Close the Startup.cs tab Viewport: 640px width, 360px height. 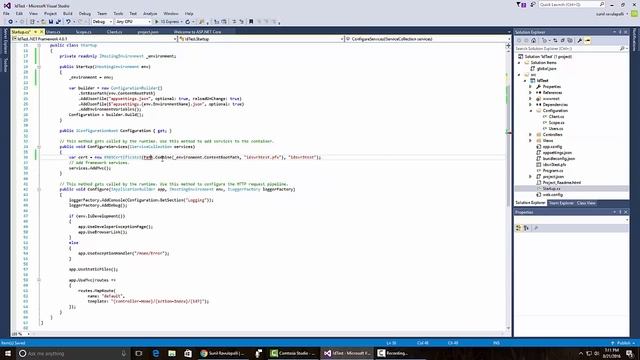(x=41, y=32)
